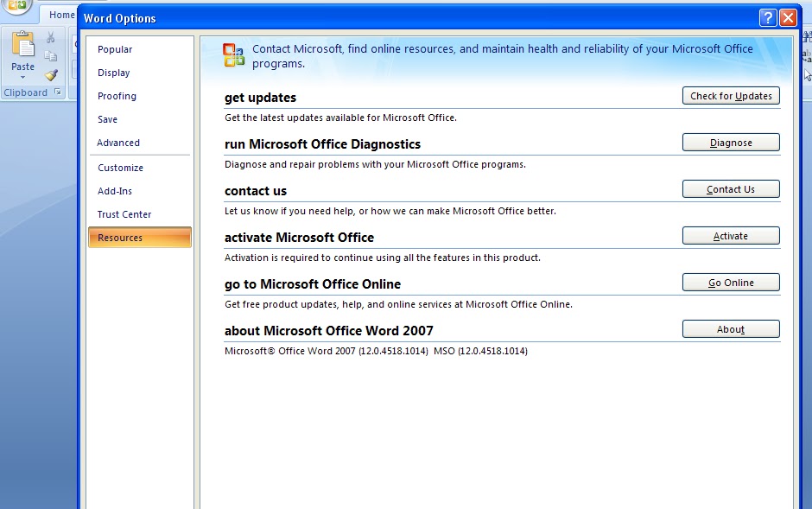Click 'Let us know if you need help' text

pos(390,211)
